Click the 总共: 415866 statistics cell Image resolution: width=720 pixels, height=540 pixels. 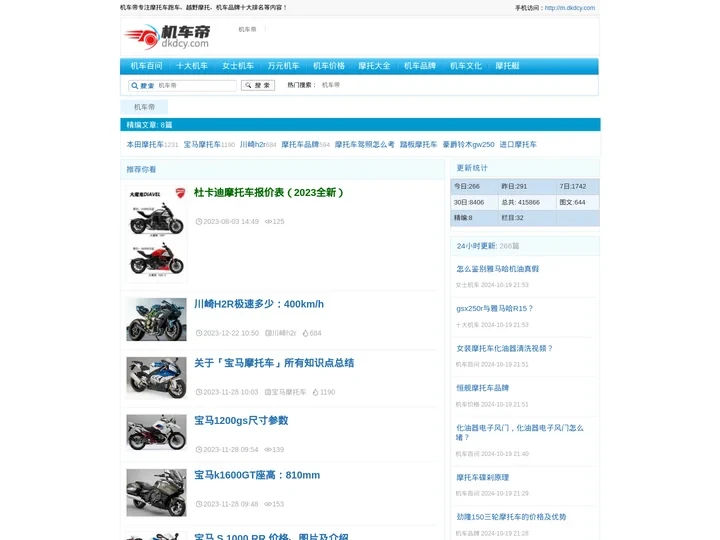527,202
